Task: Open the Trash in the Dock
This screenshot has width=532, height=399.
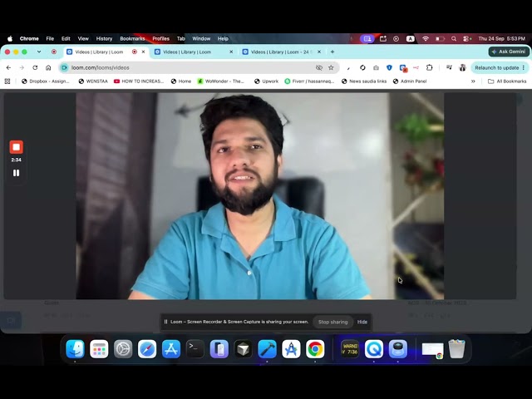Action: [456, 349]
